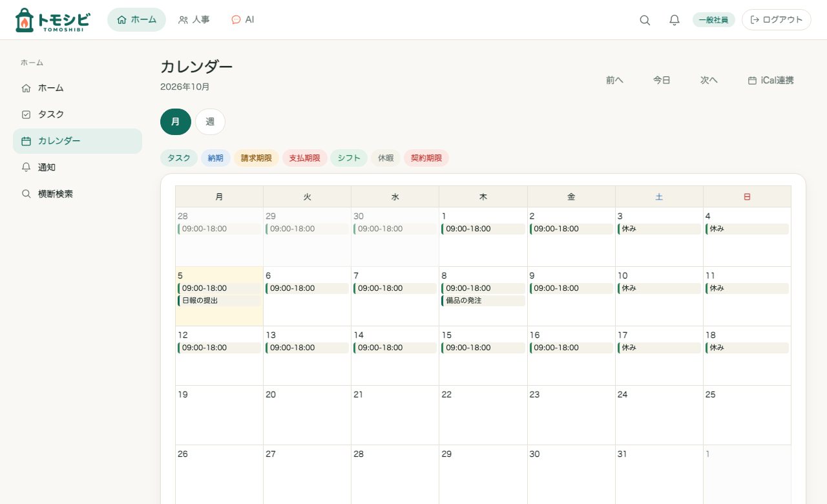Open the 09:00-18:00 shift on the 9th
The width and height of the screenshot is (827, 504).
point(571,288)
